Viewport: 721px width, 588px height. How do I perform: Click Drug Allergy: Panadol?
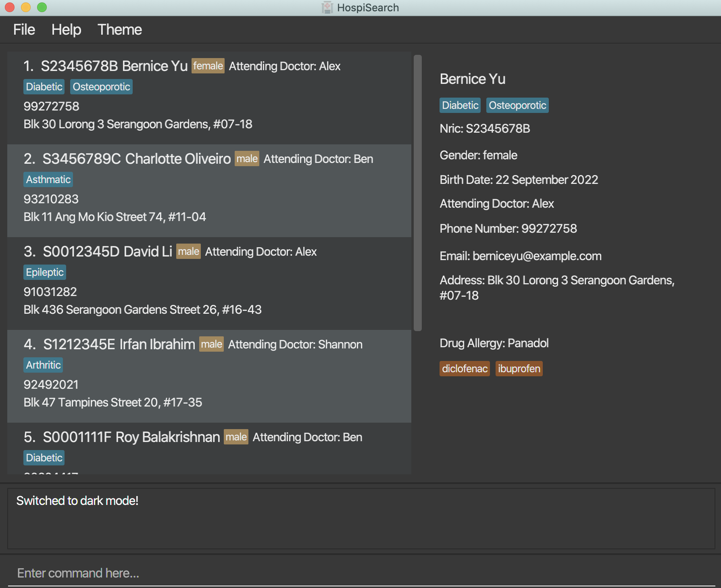[x=494, y=343]
